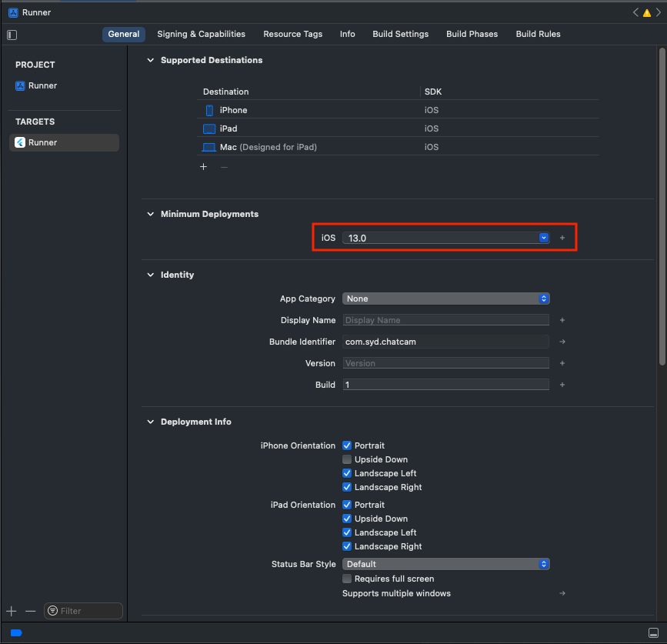Select the iPhone destination row
This screenshot has height=644, width=667.
(x=397, y=110)
